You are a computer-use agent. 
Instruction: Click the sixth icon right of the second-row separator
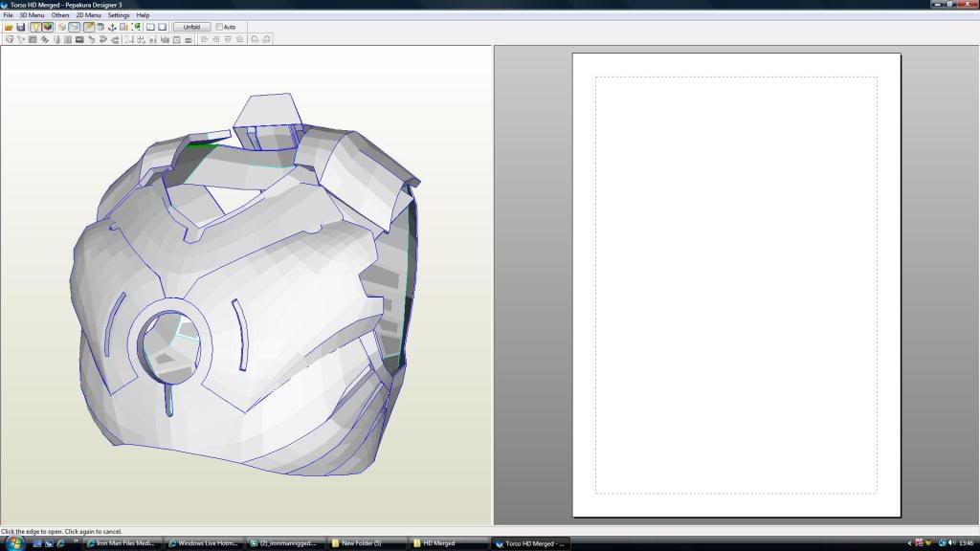188,39
